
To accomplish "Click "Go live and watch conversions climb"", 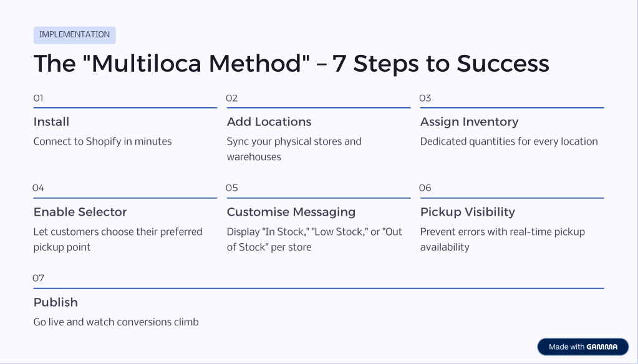I will (x=116, y=322).
